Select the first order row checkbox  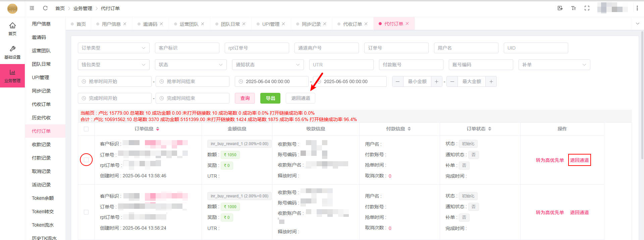86,160
